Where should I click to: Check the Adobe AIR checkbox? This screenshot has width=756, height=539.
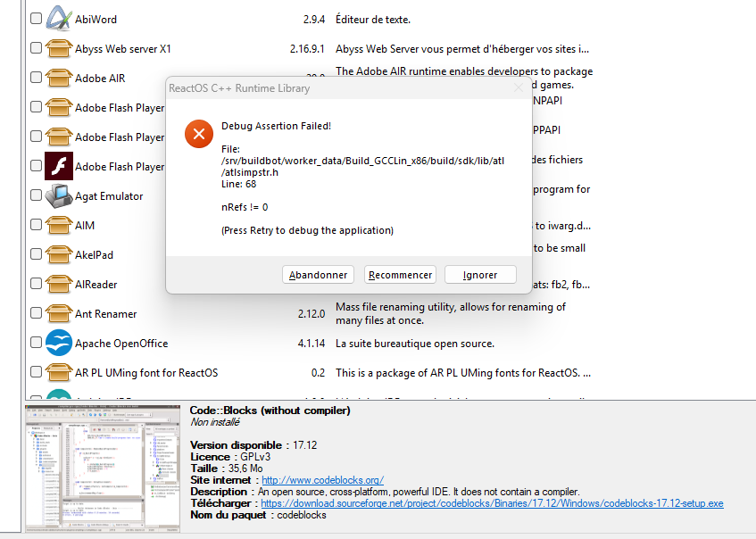37,77
